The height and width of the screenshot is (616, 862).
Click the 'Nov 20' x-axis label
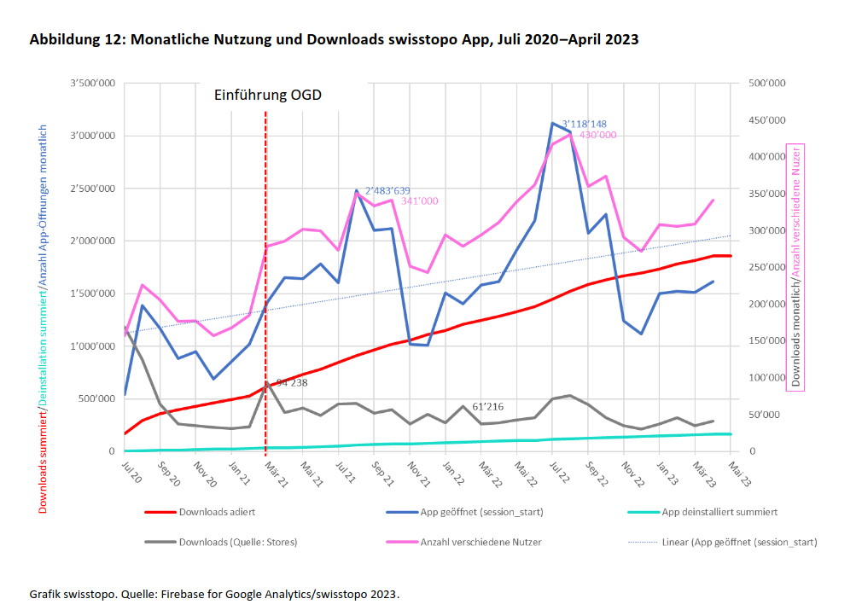point(205,474)
